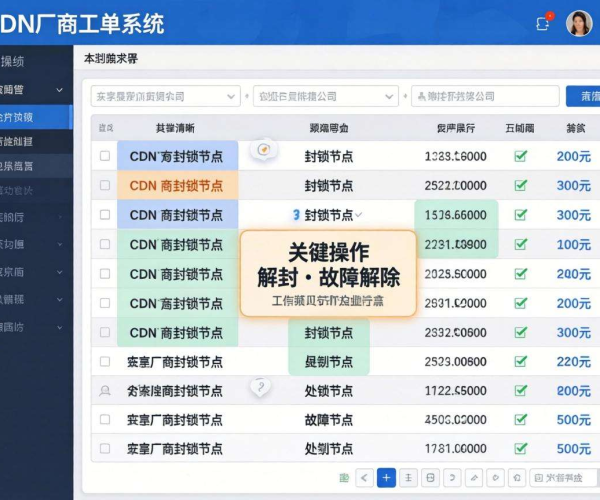The image size is (600, 500).
Task: Click the value '4506.03000'
Action: [455, 420]
